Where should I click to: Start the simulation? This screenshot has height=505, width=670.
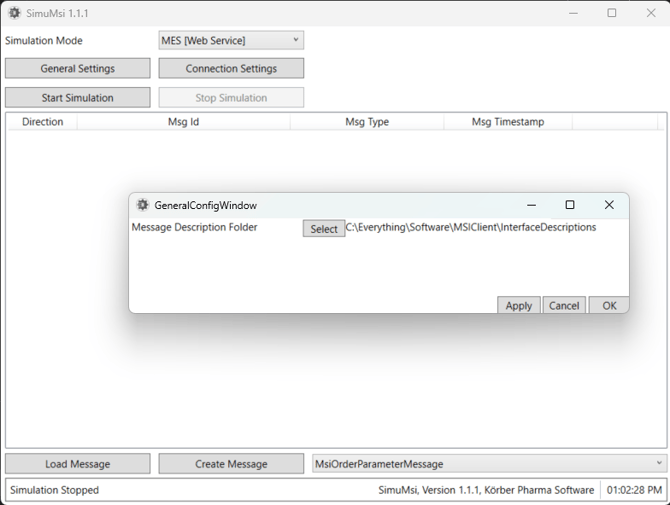[78, 98]
